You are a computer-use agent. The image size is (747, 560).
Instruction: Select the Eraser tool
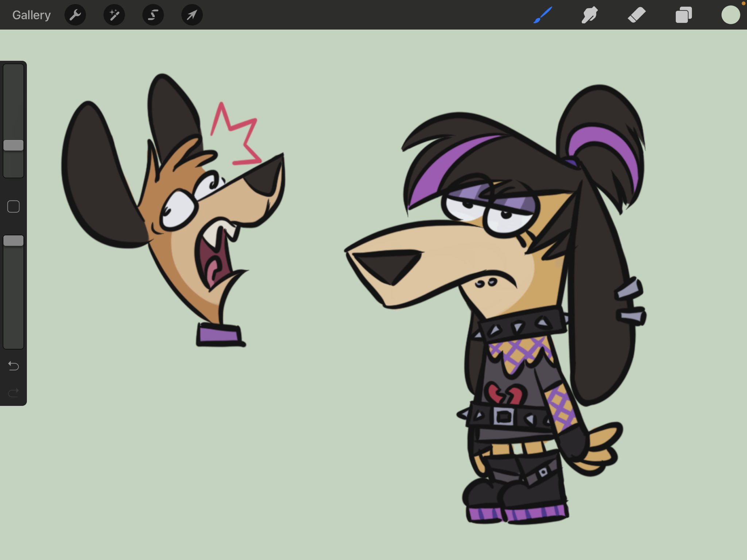coord(636,15)
